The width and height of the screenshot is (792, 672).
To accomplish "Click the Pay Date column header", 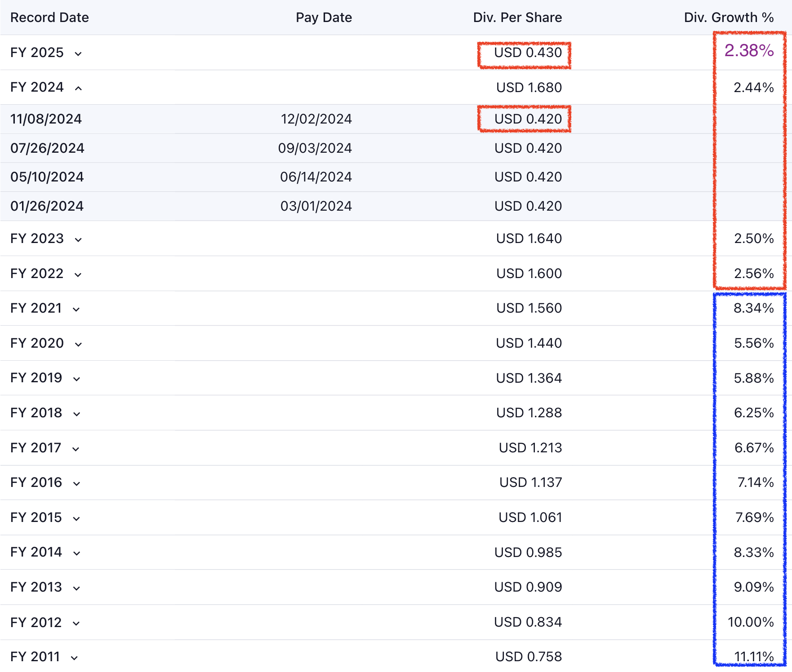I will pos(324,18).
